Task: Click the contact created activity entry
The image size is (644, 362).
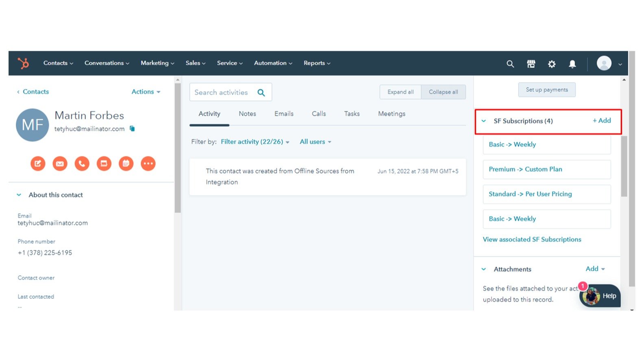Action: [328, 177]
